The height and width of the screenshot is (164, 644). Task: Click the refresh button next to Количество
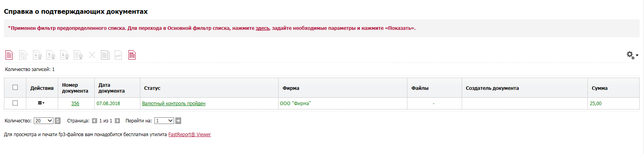point(58,121)
